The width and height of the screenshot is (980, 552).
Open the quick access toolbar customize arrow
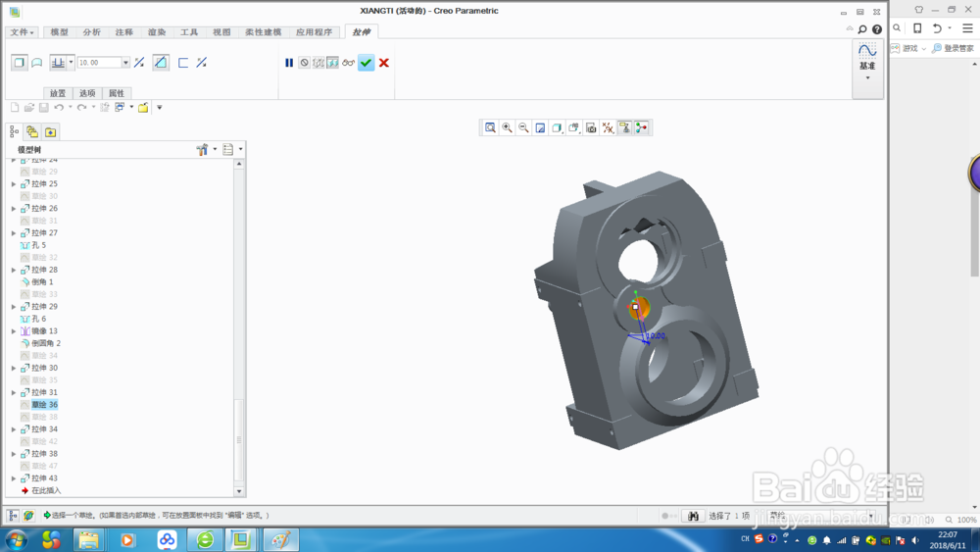click(x=160, y=108)
